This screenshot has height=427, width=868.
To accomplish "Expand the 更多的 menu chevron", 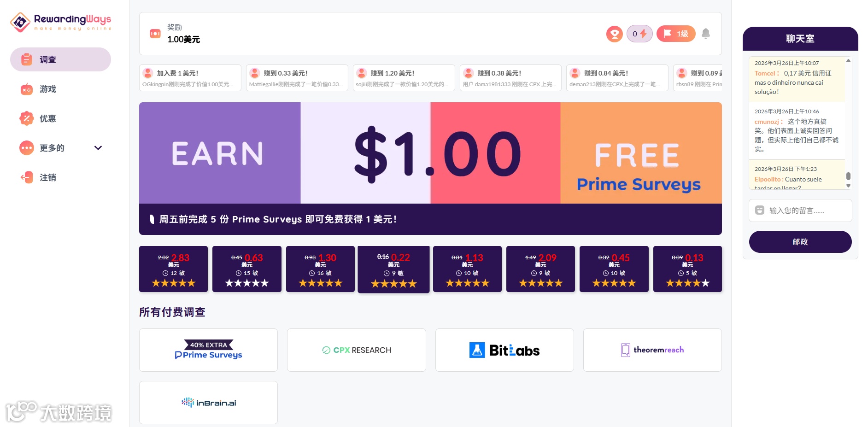I will pos(98,148).
